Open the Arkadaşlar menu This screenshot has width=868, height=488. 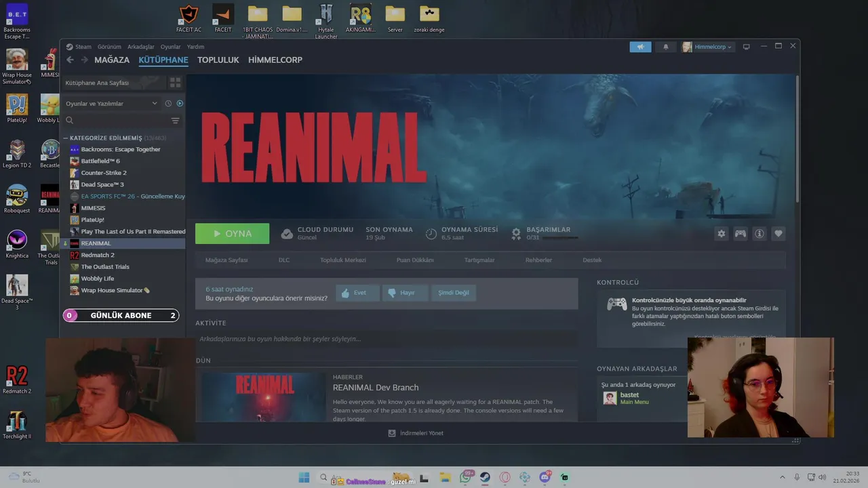coord(141,47)
